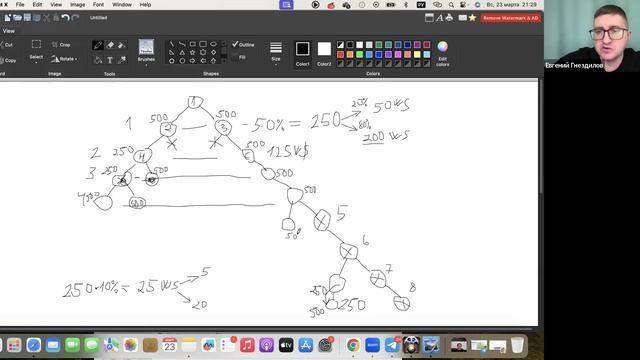Choose the Curve shape

point(182,44)
